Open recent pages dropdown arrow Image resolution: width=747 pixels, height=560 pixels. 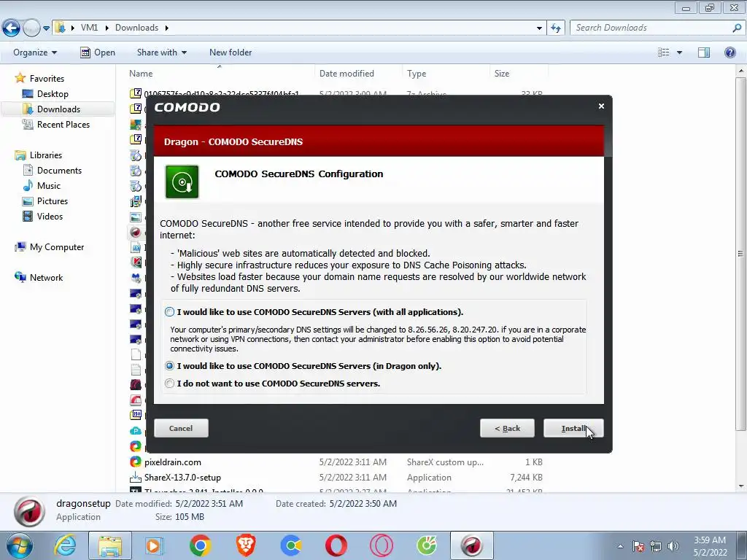click(x=46, y=28)
